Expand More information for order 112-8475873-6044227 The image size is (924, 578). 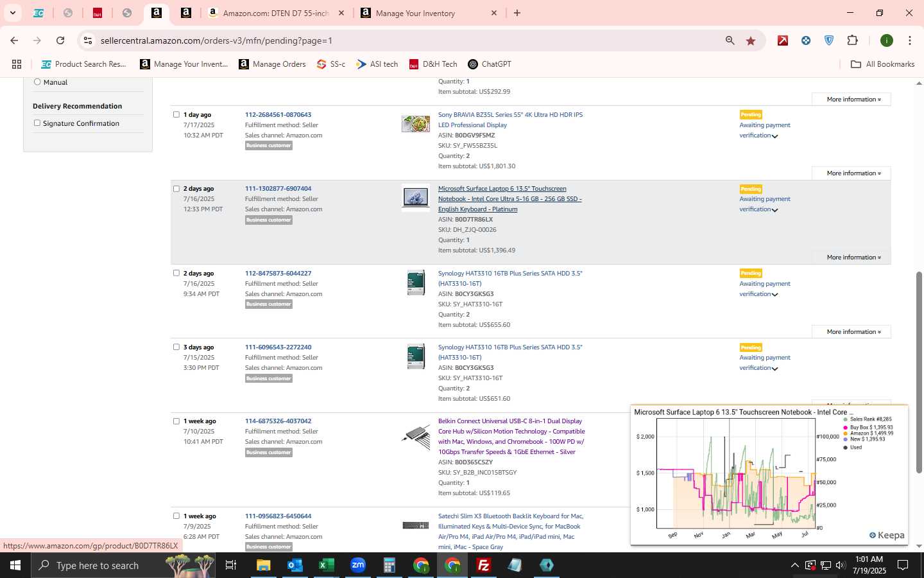(851, 332)
